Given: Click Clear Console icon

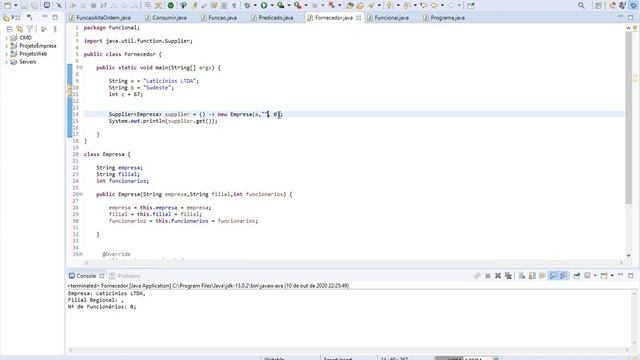Looking at the screenshot, I should (x=522, y=276).
